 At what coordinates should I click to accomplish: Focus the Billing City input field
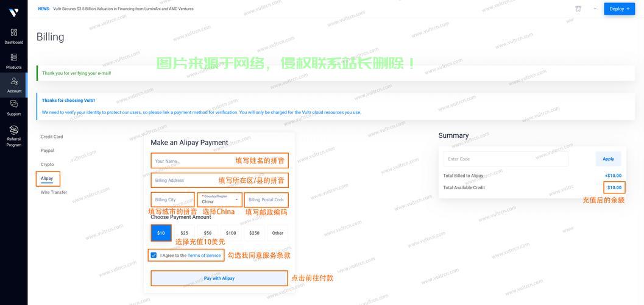click(x=172, y=199)
